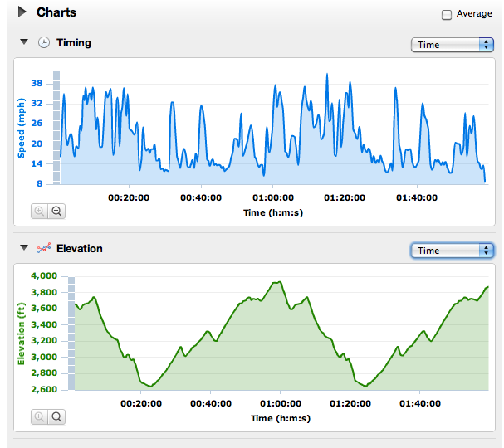Click the 2,600 elevation axis value
The height and width of the screenshot is (448, 504).
click(44, 390)
